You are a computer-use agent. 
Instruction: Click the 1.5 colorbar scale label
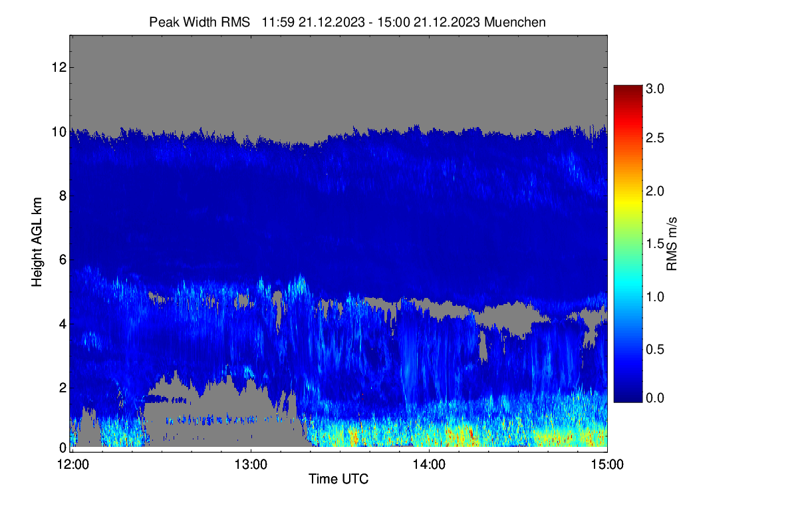pyautogui.click(x=656, y=244)
